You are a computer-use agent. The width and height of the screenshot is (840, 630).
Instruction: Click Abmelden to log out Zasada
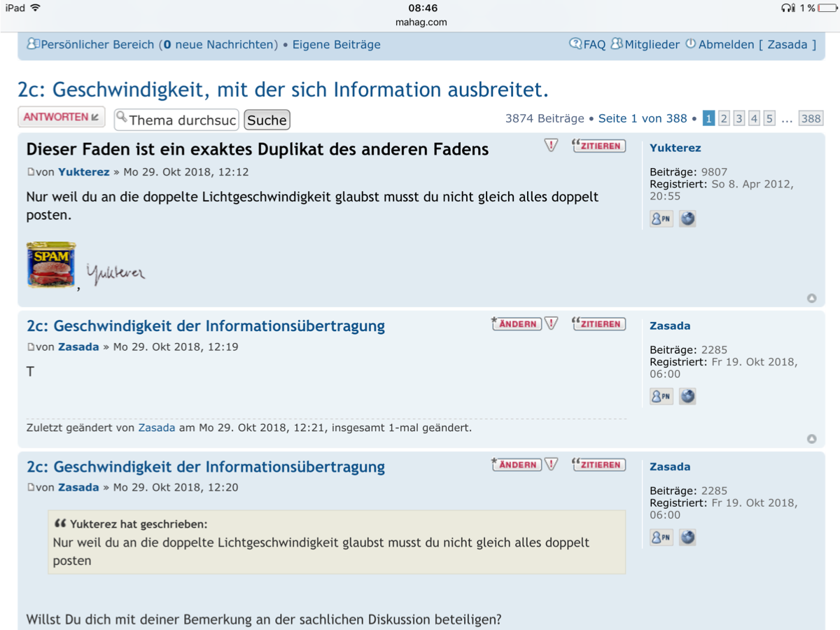(x=726, y=44)
